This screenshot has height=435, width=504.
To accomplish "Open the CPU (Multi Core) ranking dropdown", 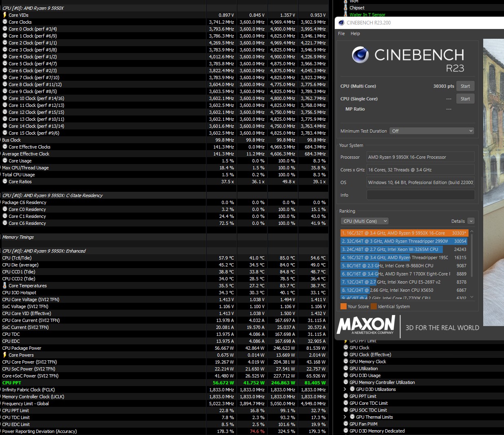I will pos(365,221).
